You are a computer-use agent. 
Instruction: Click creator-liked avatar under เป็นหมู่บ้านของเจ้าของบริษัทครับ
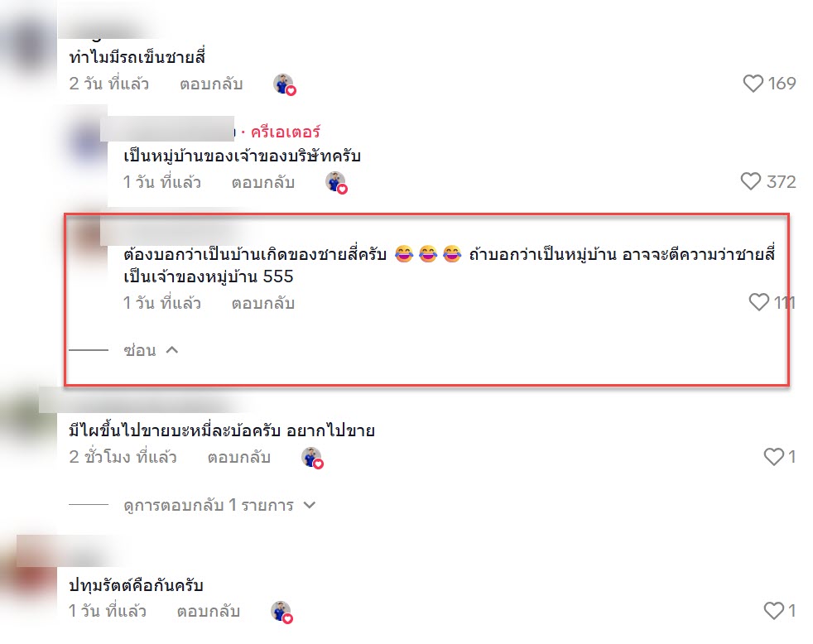pos(336,182)
